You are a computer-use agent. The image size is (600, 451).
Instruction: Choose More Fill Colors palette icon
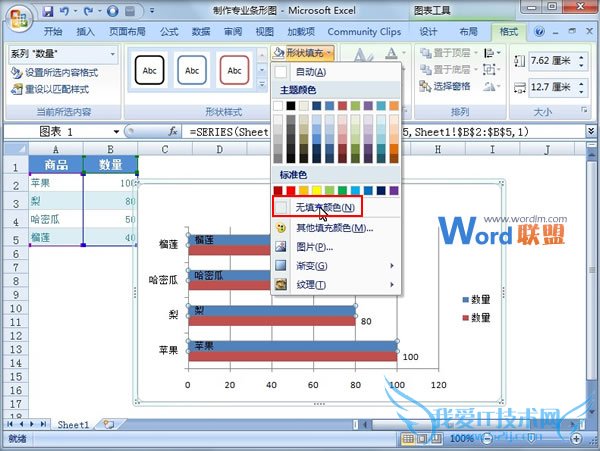point(281,228)
